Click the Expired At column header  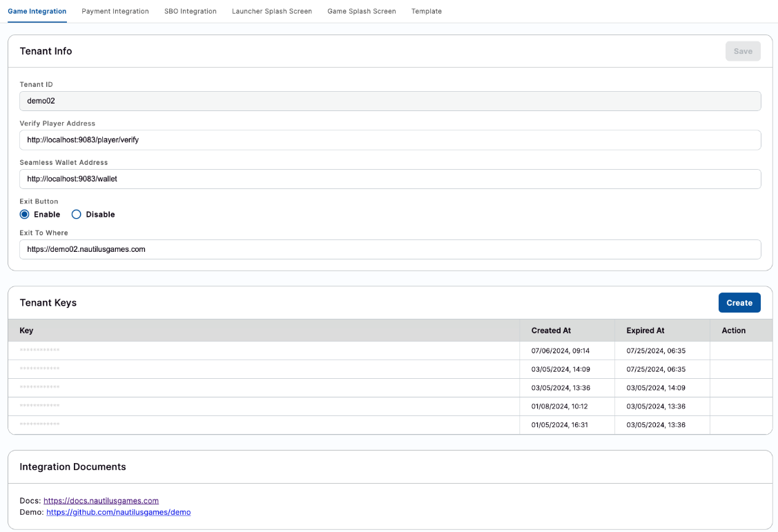point(645,331)
